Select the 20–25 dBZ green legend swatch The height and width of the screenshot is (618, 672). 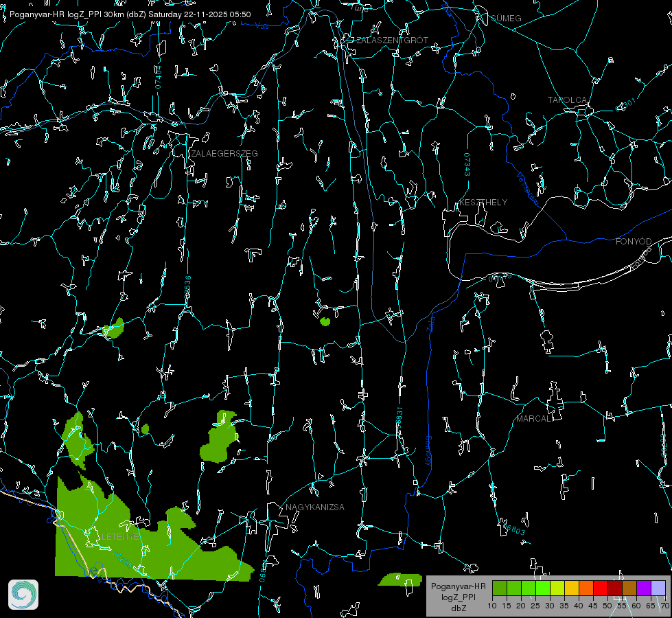pos(529,588)
